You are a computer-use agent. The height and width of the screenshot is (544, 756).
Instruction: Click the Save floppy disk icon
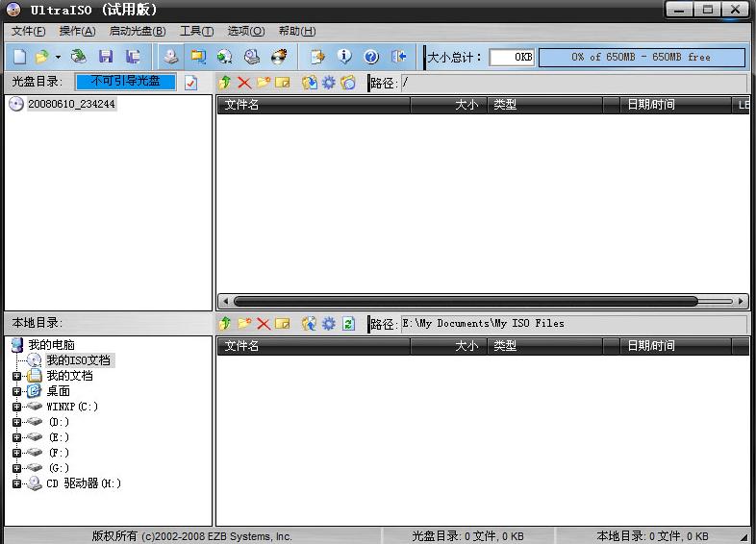pyautogui.click(x=107, y=58)
